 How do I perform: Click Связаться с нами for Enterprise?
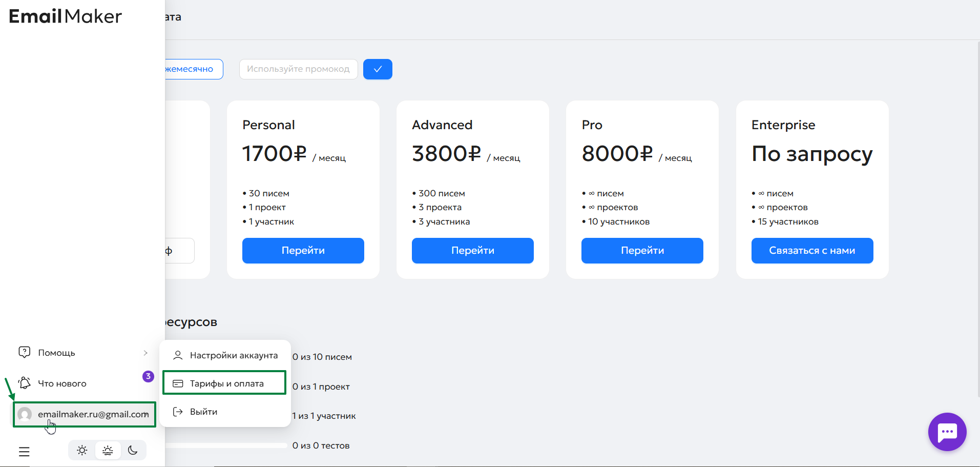pos(812,251)
